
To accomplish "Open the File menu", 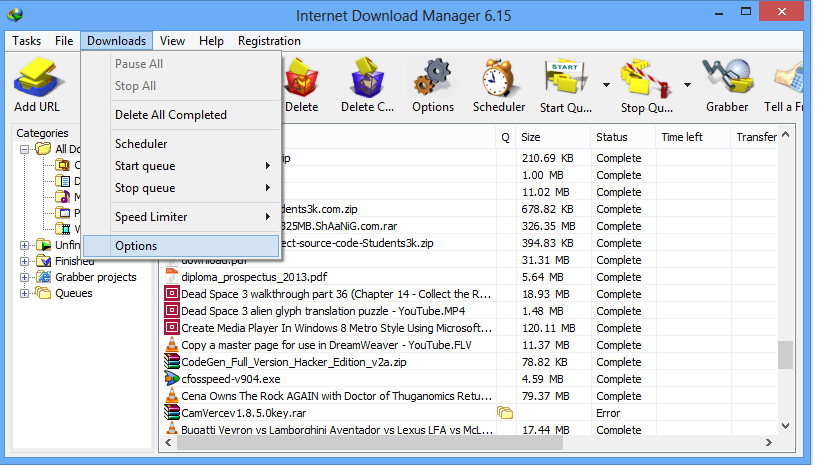I will click(x=64, y=41).
